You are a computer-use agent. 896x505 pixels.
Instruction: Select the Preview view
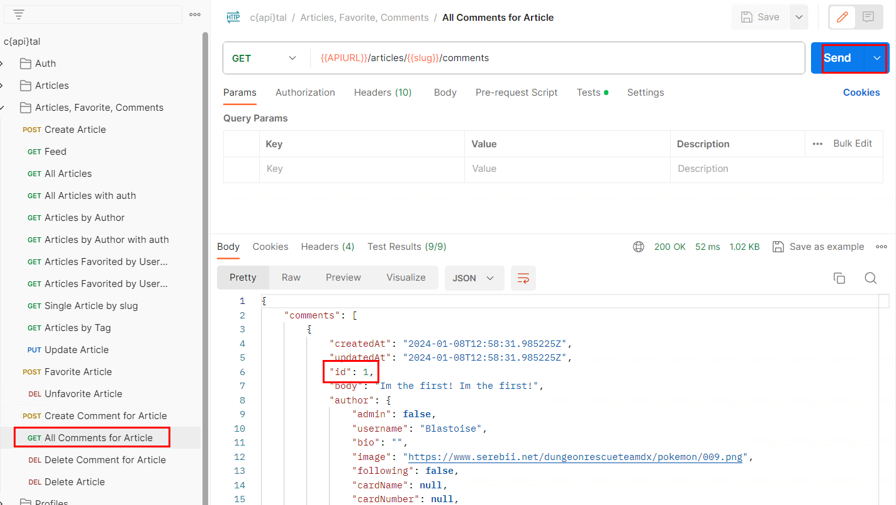tap(343, 278)
